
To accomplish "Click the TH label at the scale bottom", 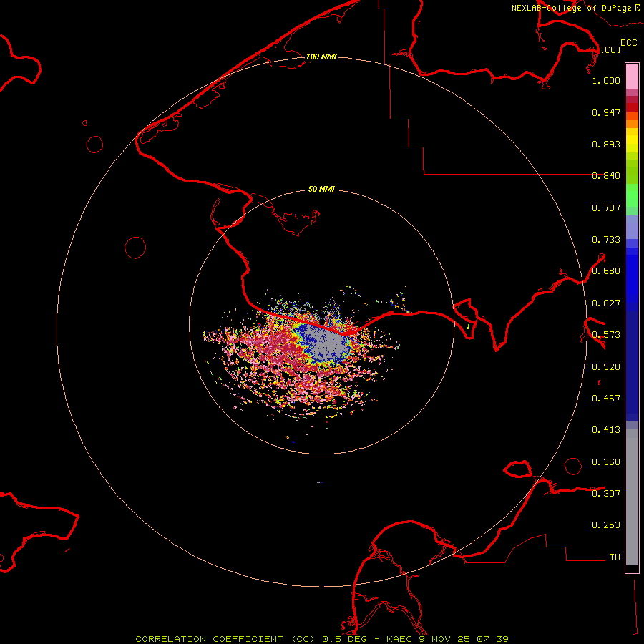I will 615,557.
